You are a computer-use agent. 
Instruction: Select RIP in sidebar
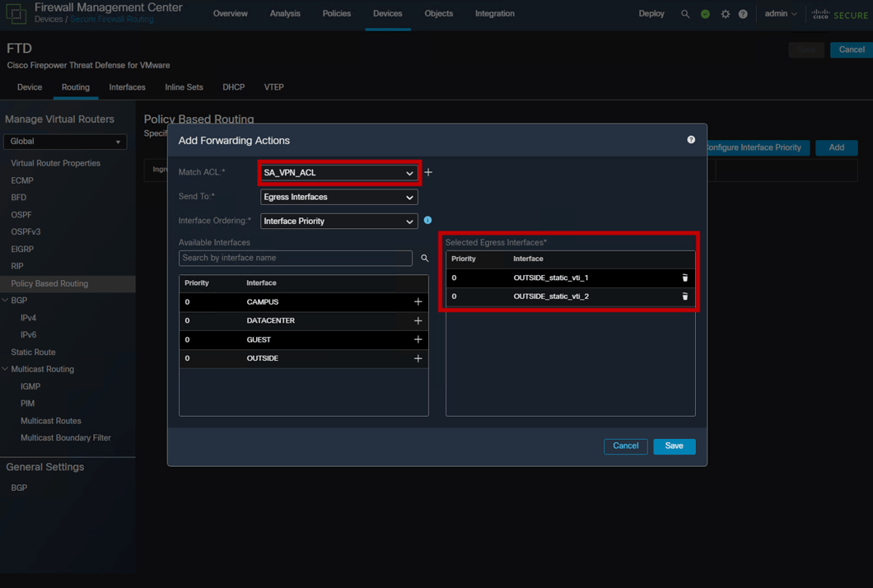tap(17, 266)
